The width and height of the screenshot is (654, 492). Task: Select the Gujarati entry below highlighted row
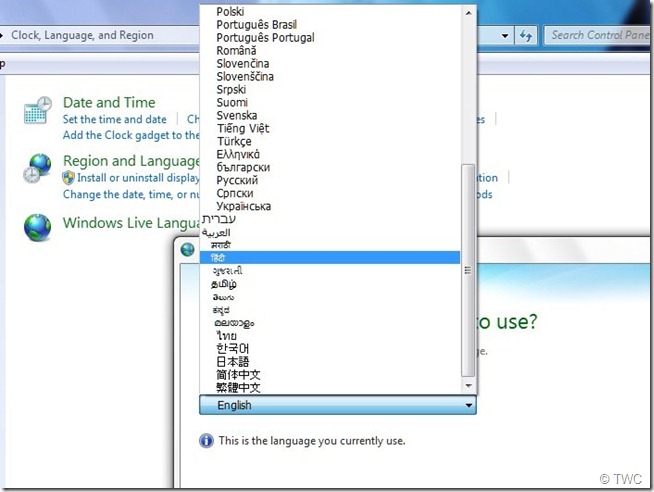331,271
